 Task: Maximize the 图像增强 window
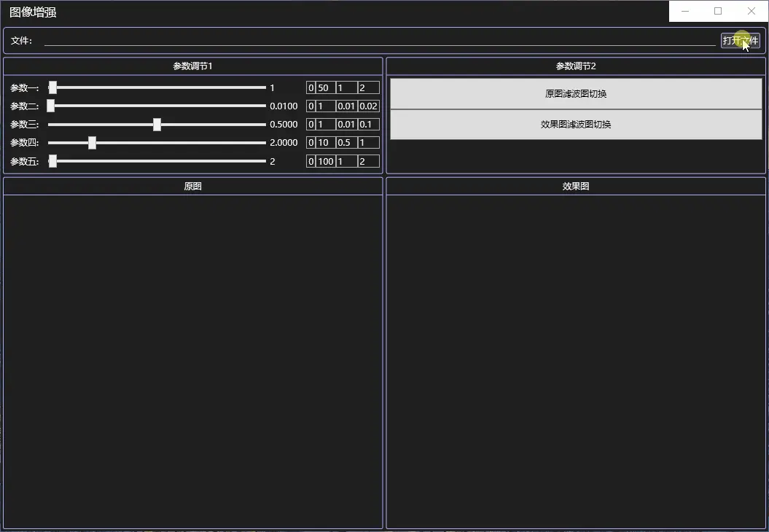(x=718, y=11)
